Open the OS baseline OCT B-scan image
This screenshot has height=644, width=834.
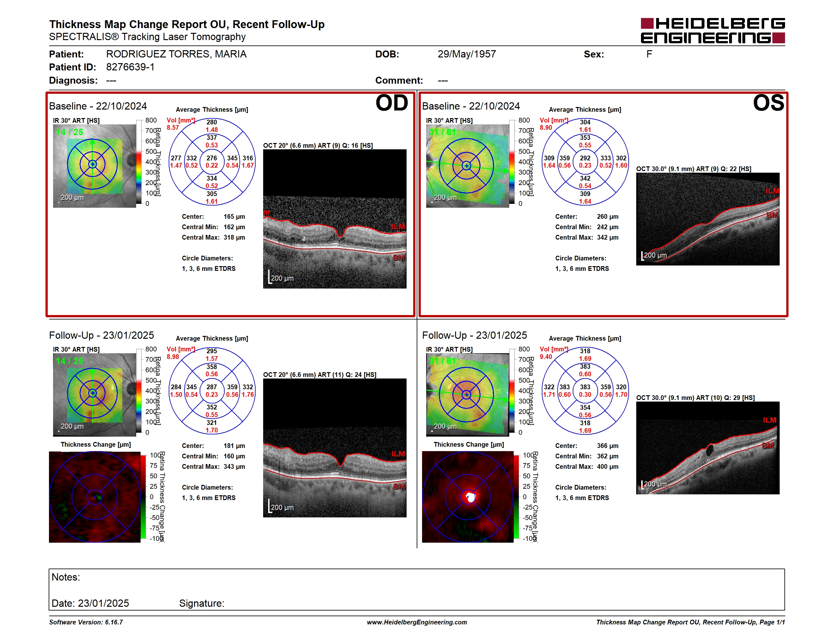pyautogui.click(x=708, y=219)
